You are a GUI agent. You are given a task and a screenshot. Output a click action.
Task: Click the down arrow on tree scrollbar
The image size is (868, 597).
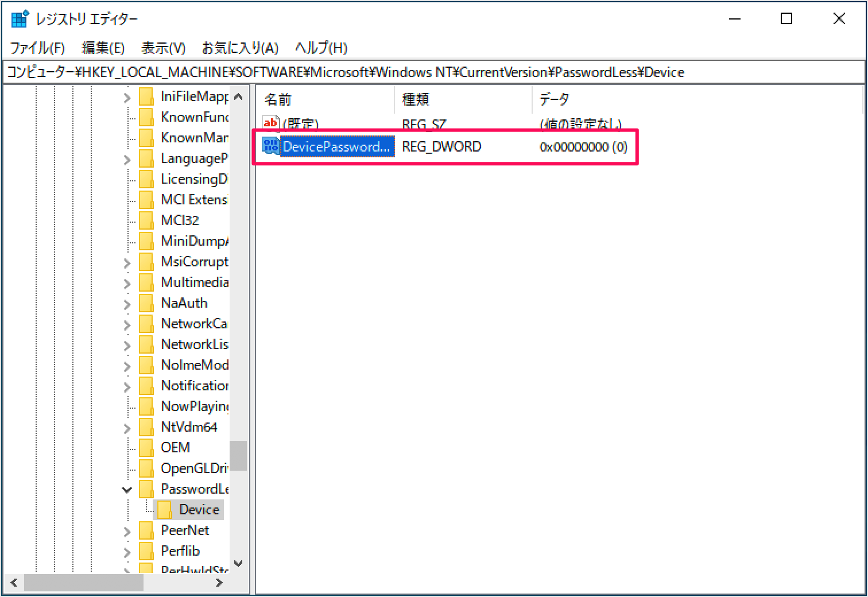238,564
